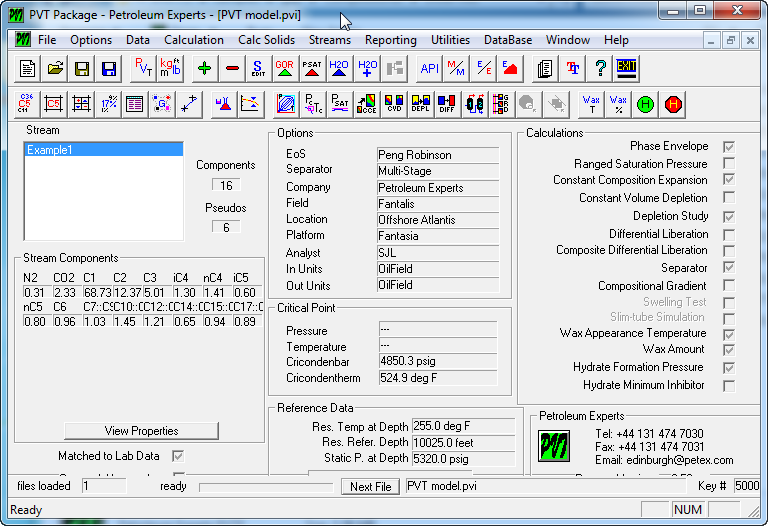Click the New file document icon
The image size is (768, 526).
(27, 69)
